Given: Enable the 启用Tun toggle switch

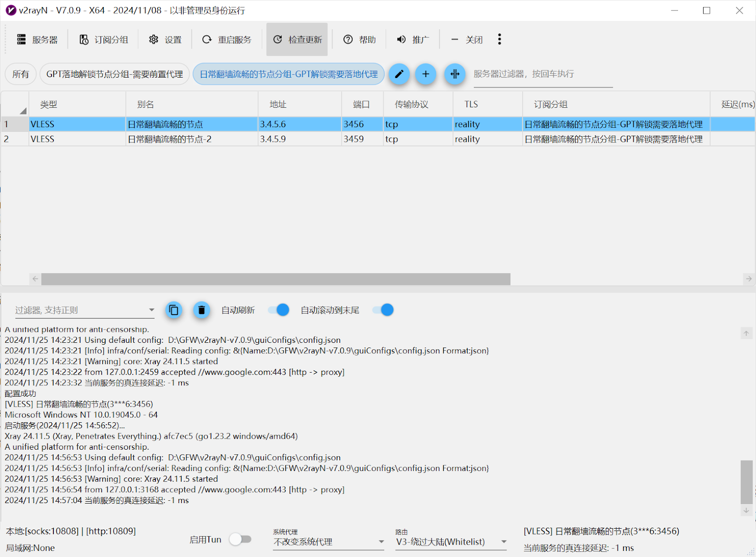Looking at the screenshot, I should (240, 540).
